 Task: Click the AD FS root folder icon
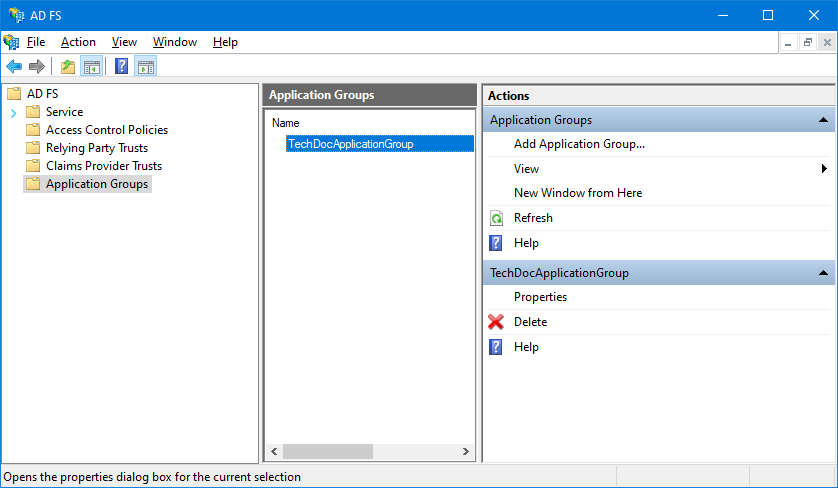(x=14, y=94)
